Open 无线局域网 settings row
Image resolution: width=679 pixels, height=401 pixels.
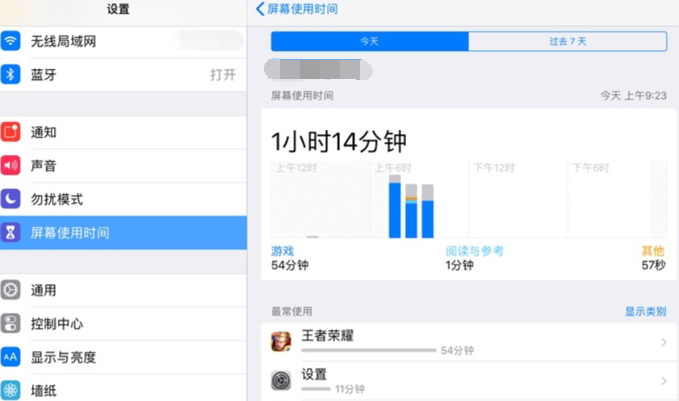tap(123, 41)
